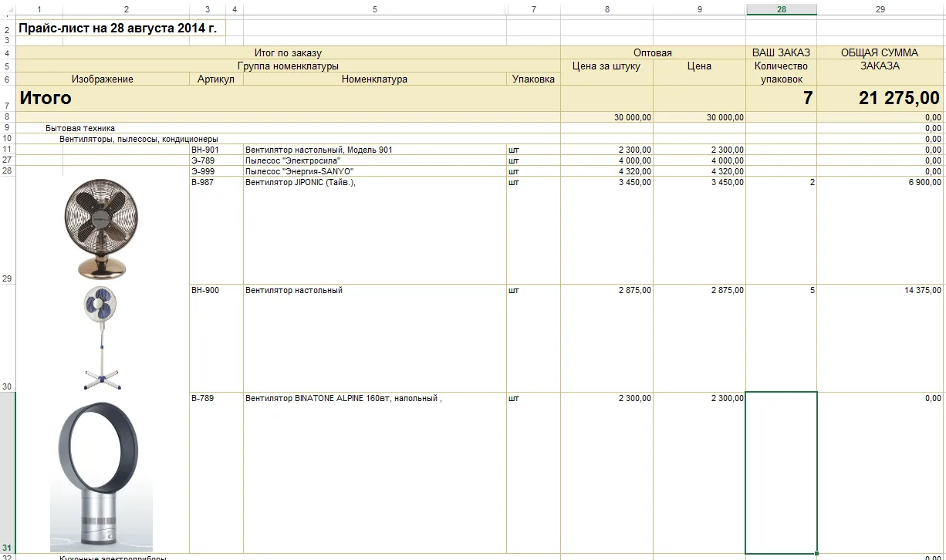Viewport: 946px width, 560px height.
Task: Select 'Вентилятор настольный, Модель 901' cell
Action: click(x=375, y=150)
